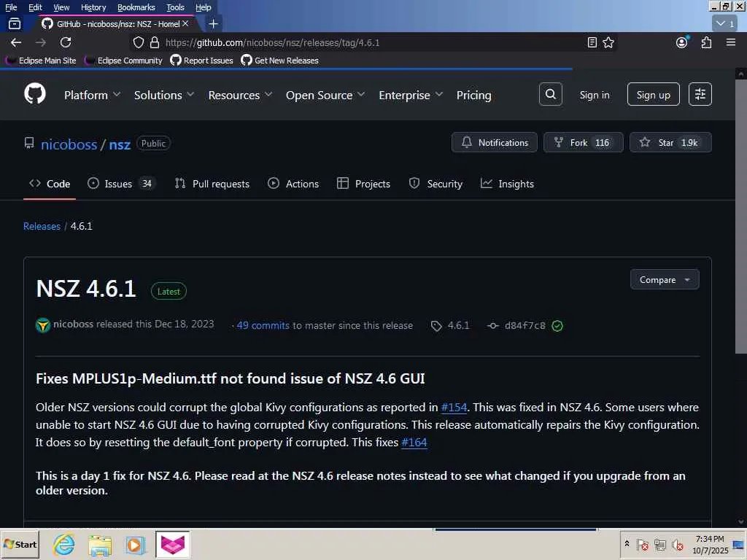Open issue #154 link
Screen dimensions: 747x560
(454, 407)
